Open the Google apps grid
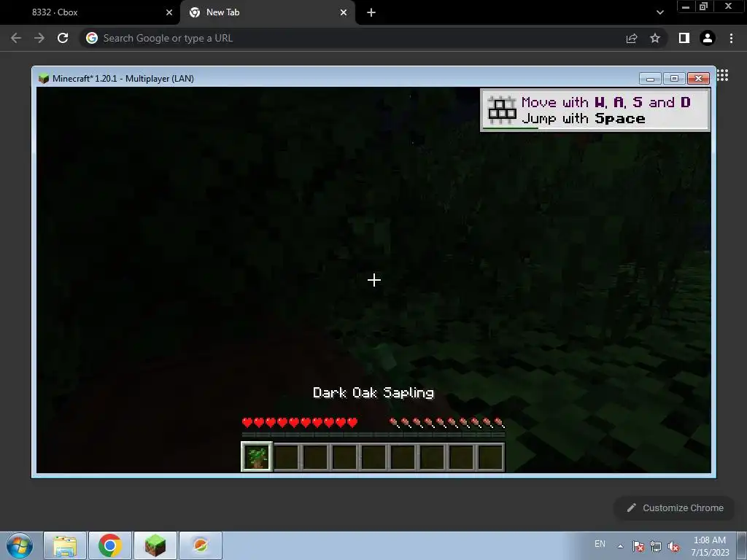This screenshot has width=747, height=560. click(722, 75)
